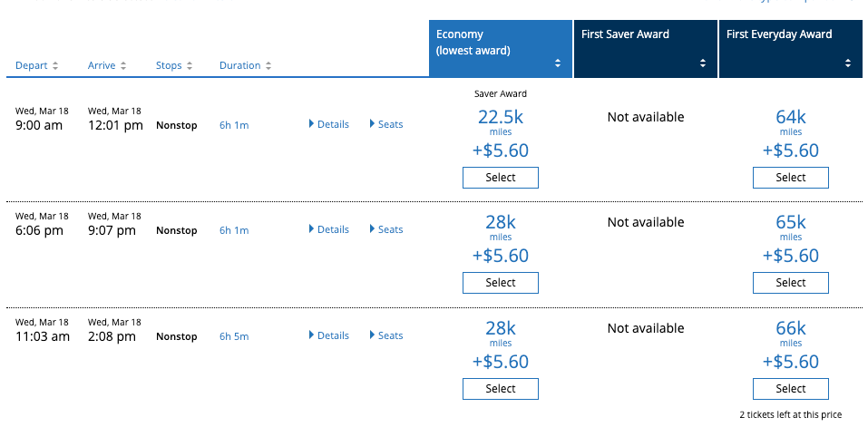Sort by Stops column arrows

click(190, 66)
